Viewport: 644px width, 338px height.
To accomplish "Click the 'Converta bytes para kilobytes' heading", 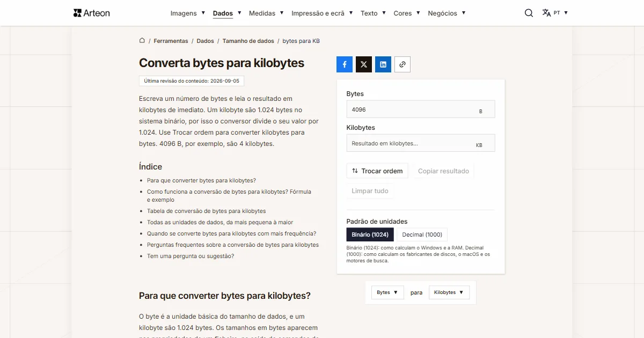I will 222,63.
